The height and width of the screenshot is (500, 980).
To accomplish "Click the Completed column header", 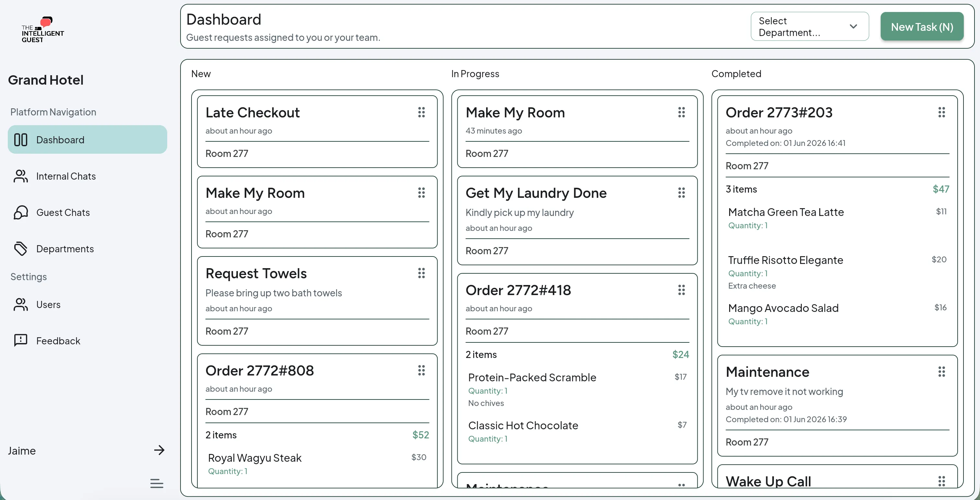I will 736,73.
